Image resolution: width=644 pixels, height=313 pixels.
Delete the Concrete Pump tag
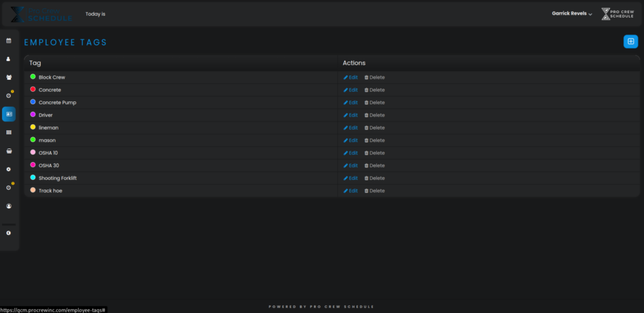pyautogui.click(x=375, y=102)
